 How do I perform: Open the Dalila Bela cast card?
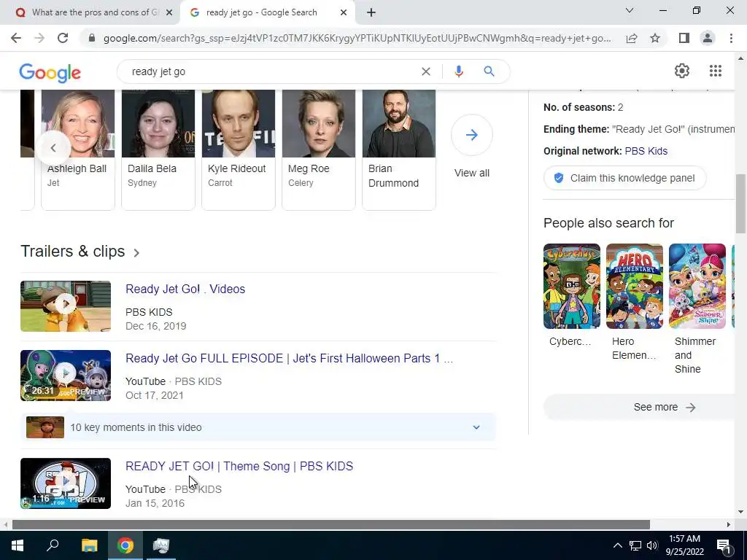coord(158,149)
